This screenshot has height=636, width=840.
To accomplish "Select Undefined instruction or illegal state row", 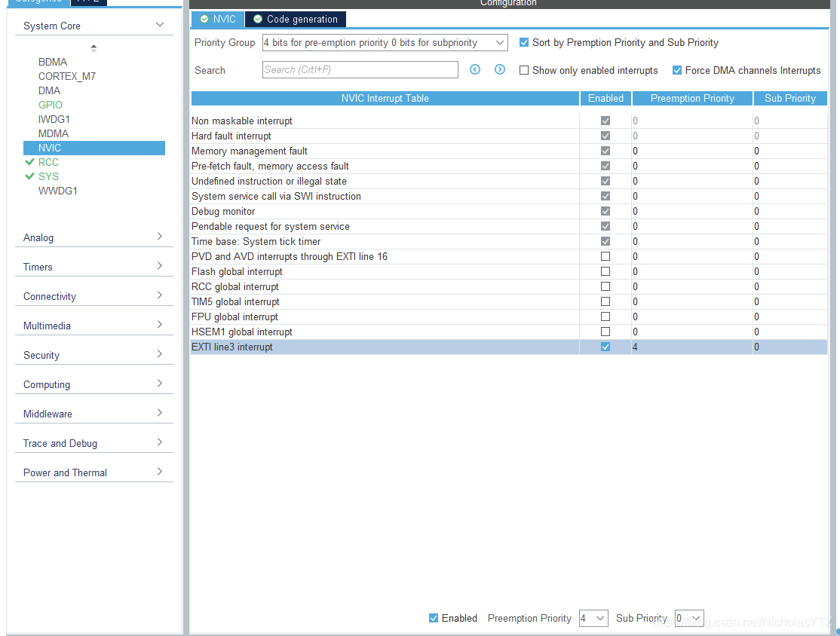I will pos(509,181).
